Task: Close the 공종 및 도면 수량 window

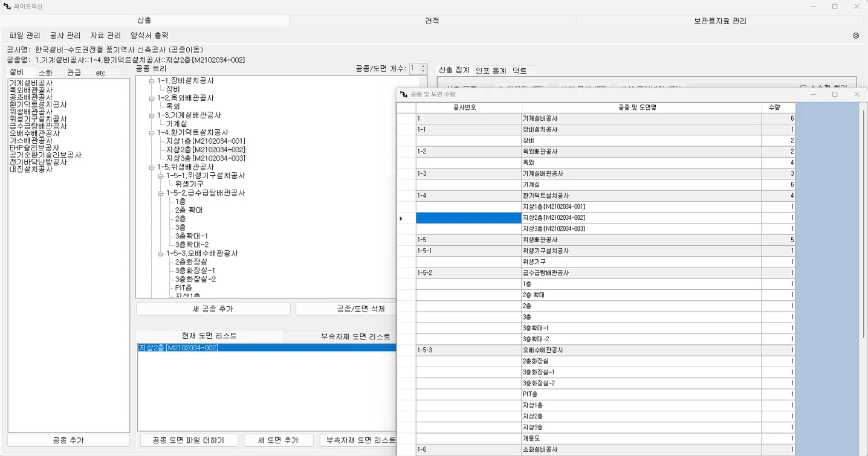Action: click(x=857, y=94)
